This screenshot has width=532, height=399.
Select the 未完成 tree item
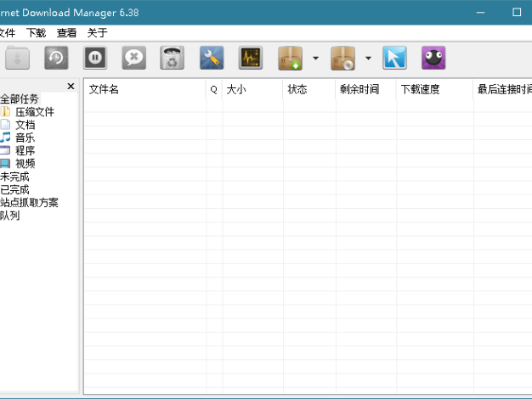point(14,177)
